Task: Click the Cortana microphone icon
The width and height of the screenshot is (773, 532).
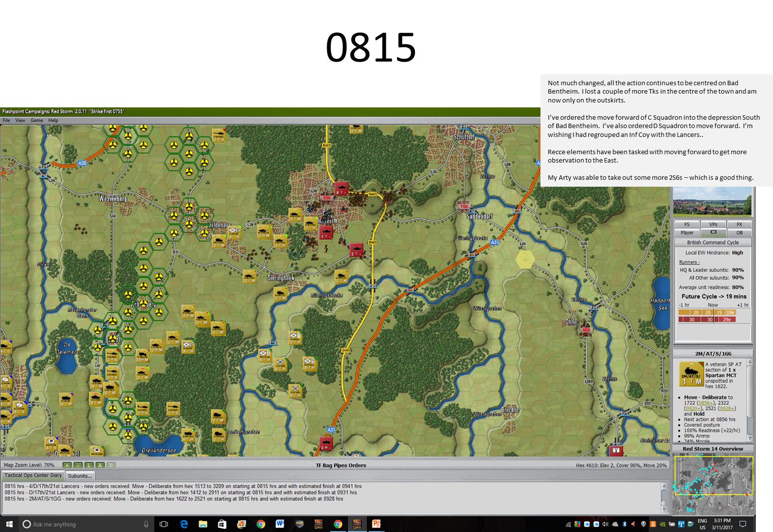Action: [146, 524]
